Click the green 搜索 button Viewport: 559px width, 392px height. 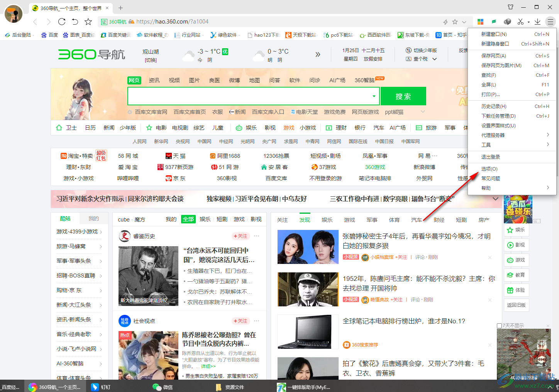(403, 96)
